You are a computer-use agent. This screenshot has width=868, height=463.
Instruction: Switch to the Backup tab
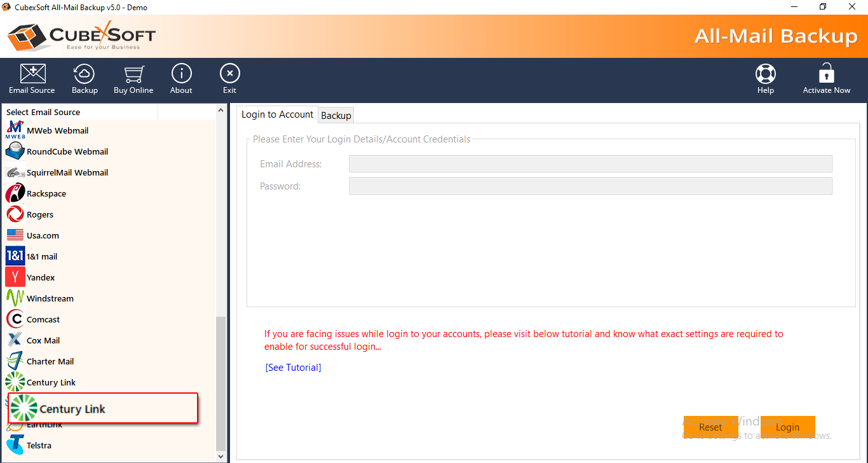[x=336, y=115]
